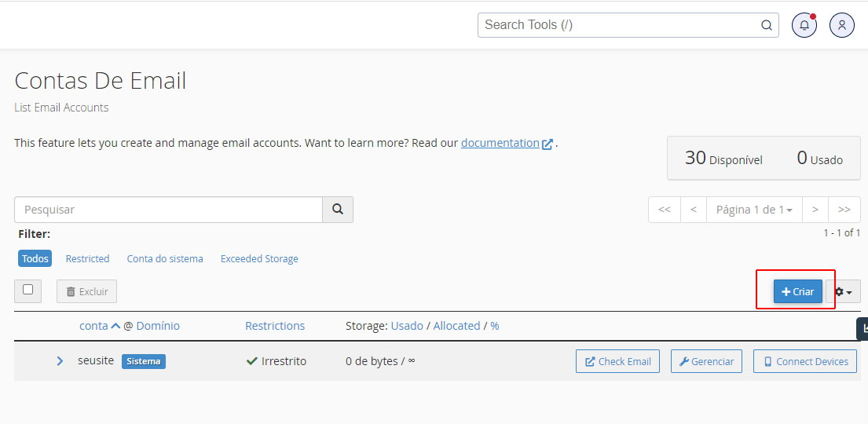Click the magnifier search button beside Pesquisar
868x424 pixels.
click(x=338, y=210)
